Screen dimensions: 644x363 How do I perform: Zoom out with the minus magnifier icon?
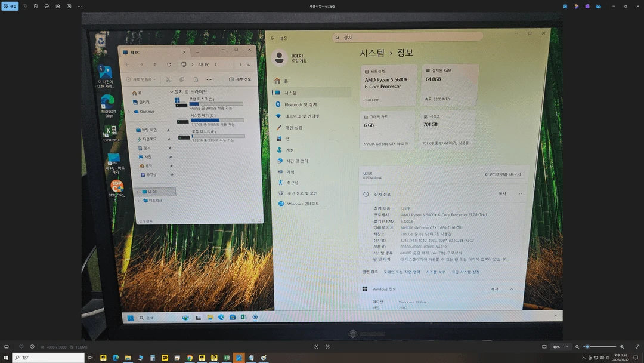(577, 347)
